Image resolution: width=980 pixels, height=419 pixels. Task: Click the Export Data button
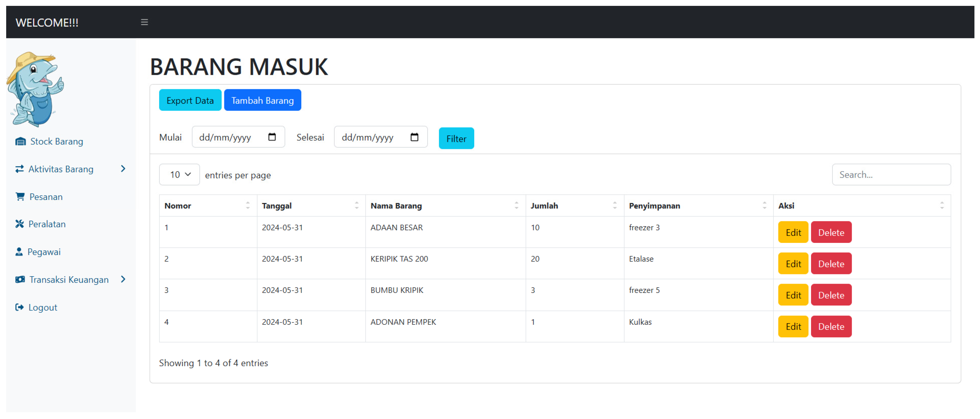click(x=190, y=100)
